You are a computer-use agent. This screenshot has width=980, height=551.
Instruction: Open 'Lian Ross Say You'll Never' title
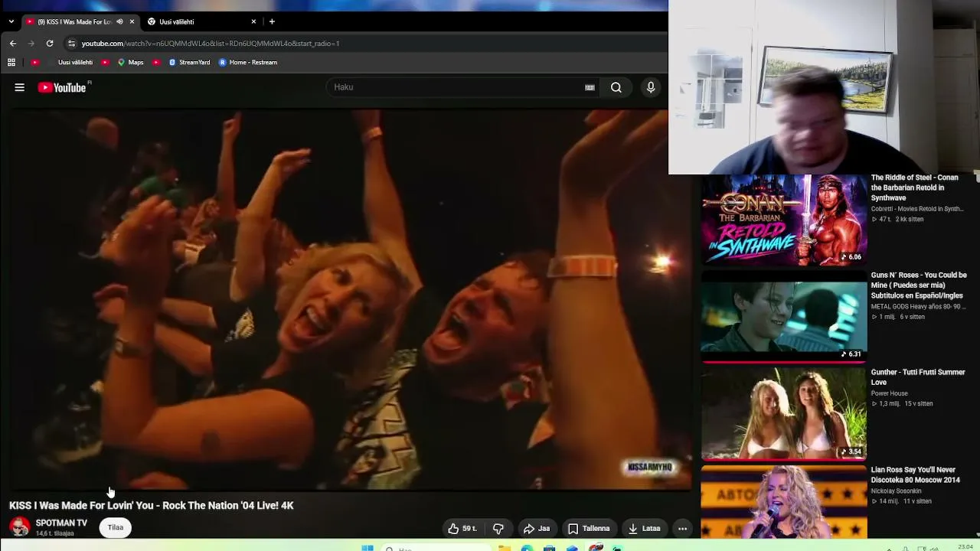[915, 474]
